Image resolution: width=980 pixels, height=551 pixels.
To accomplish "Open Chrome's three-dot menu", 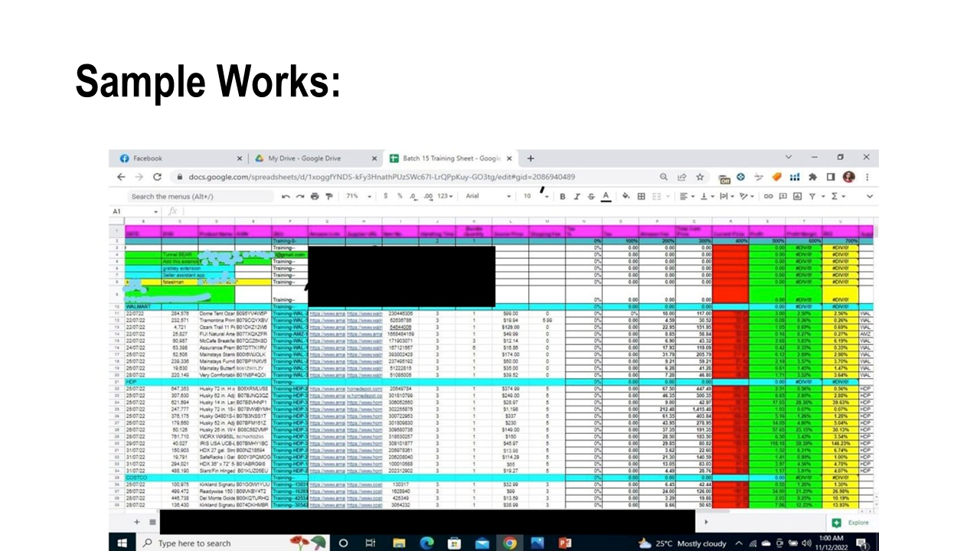I will (x=867, y=177).
